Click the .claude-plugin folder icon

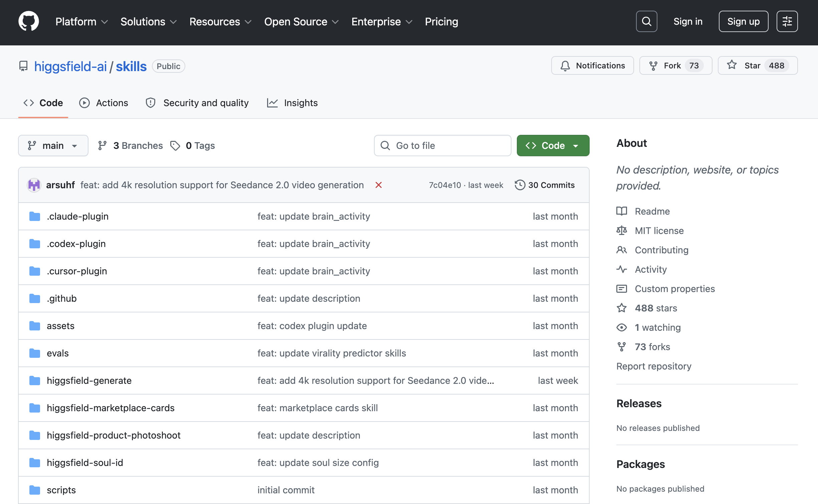[35, 216]
